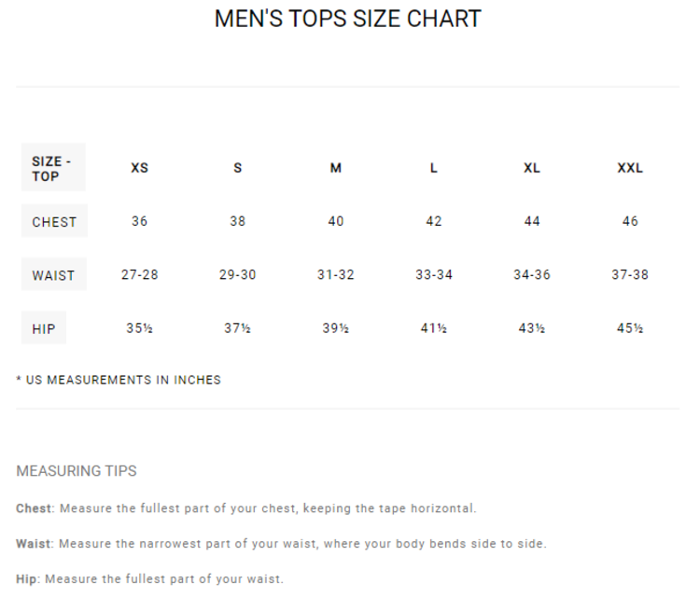Select the M size column header
Screen dimensions: 700x598
[x=336, y=168]
